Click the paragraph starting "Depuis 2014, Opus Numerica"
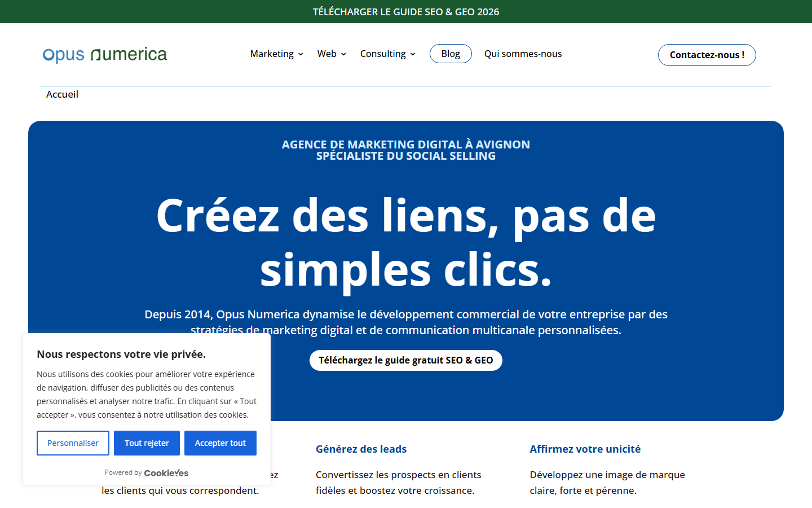812x508 pixels. click(406, 322)
